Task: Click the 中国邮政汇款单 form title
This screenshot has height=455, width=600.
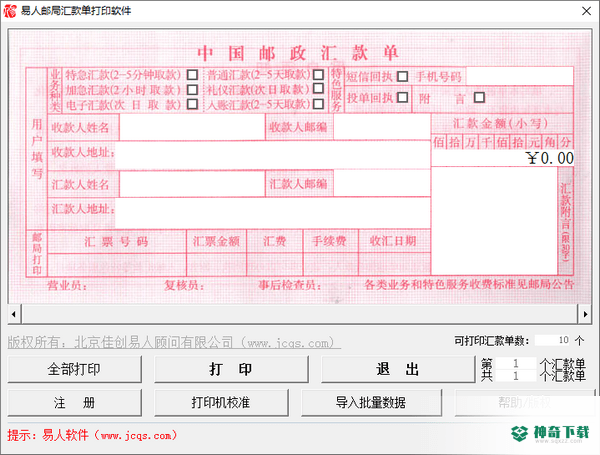Action: point(298,53)
